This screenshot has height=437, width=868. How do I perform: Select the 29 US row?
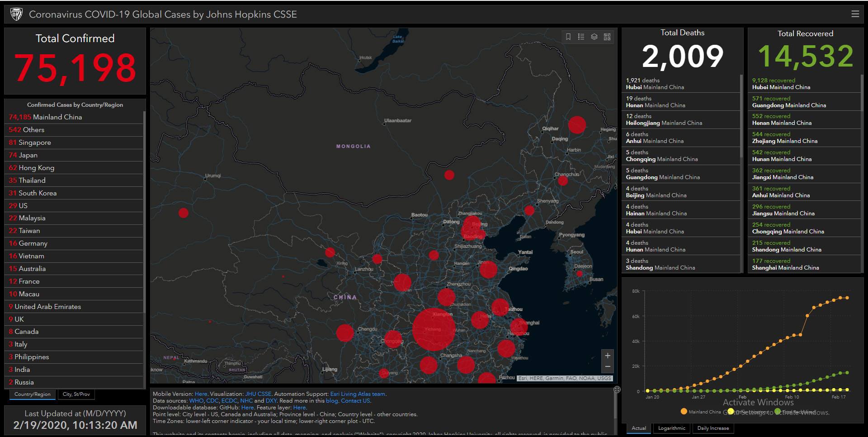75,205
